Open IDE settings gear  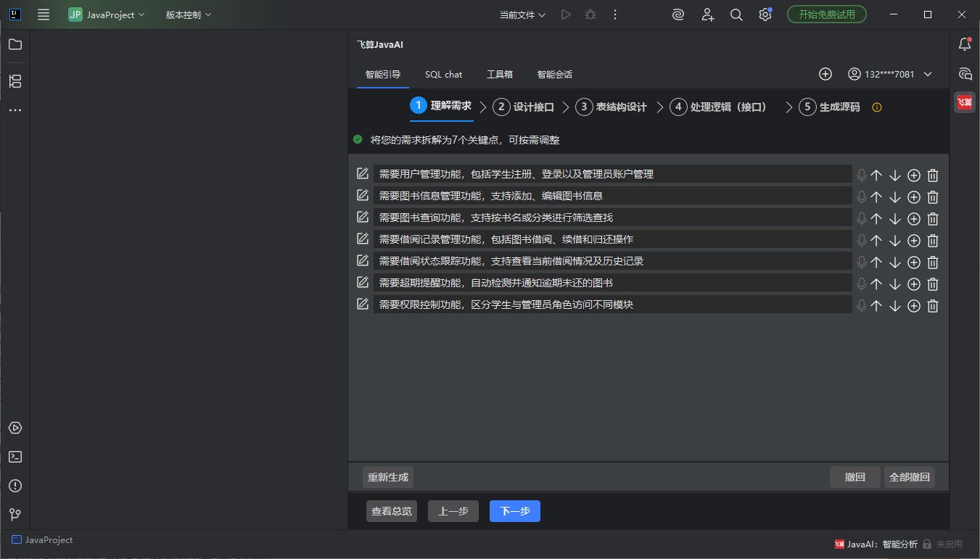click(x=765, y=15)
